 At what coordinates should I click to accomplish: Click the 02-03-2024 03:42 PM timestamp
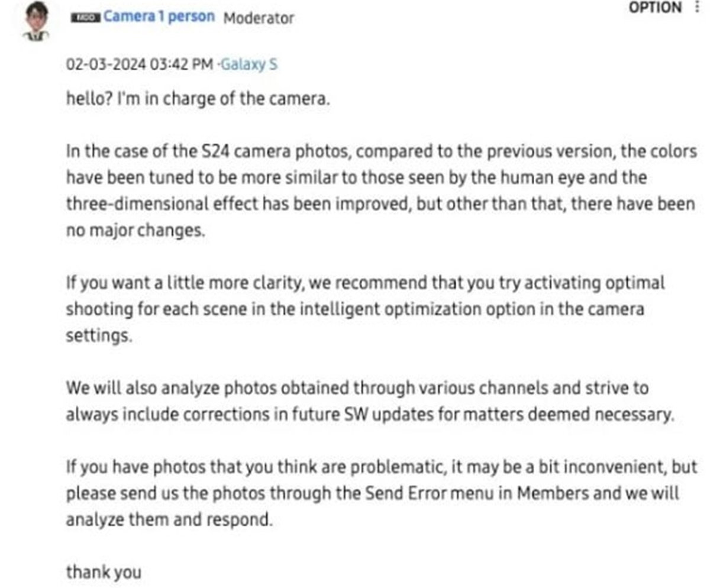139,64
